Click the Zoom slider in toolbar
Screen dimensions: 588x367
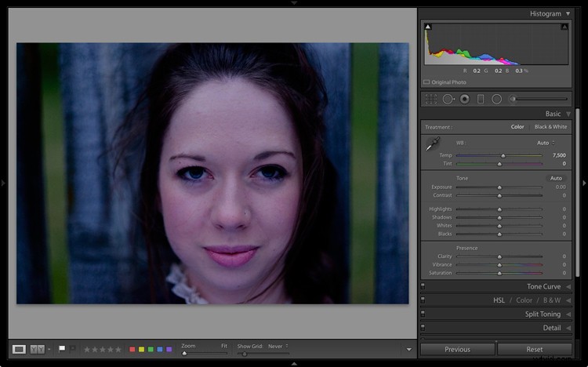click(x=205, y=354)
